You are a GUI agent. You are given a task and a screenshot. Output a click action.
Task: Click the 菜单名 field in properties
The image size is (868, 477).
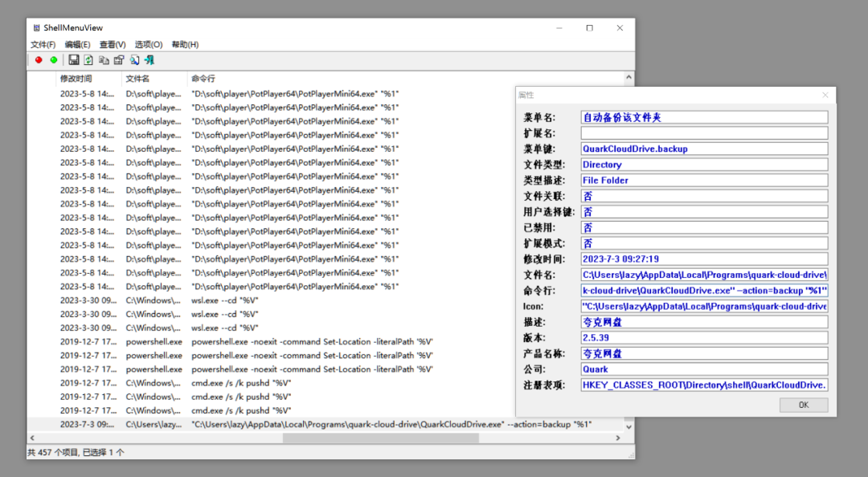(704, 117)
